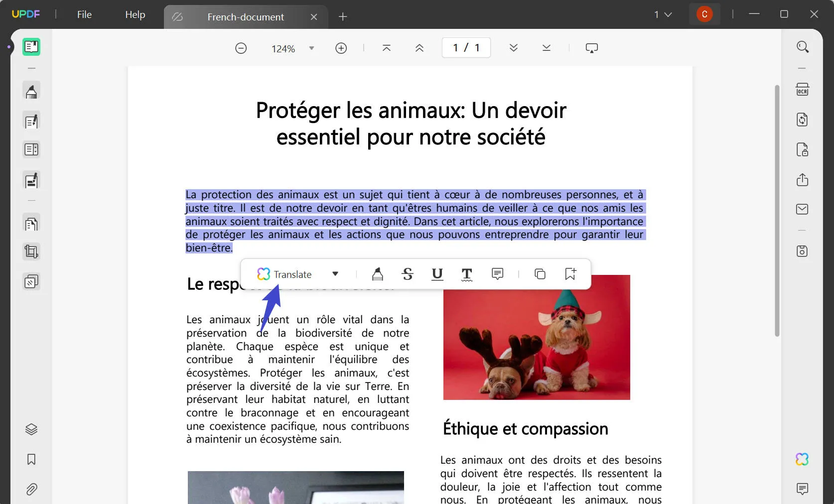834x504 pixels.
Task: Select the Crop pages tool in left sidebar
Action: pos(31,252)
